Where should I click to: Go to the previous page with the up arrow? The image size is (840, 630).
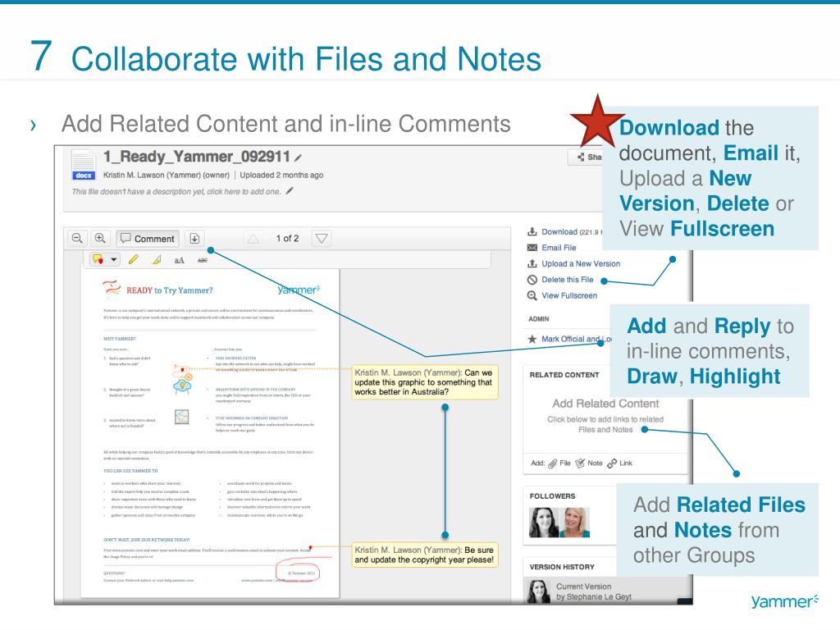[253, 239]
